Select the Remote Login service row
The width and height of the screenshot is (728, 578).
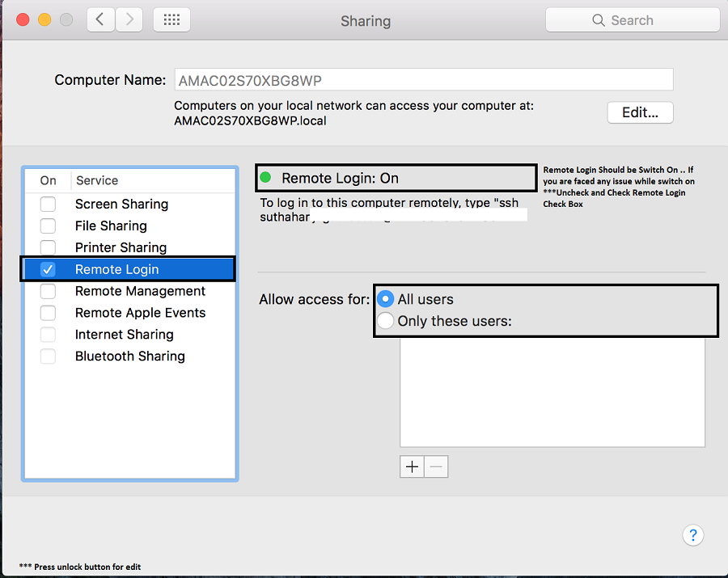130,269
